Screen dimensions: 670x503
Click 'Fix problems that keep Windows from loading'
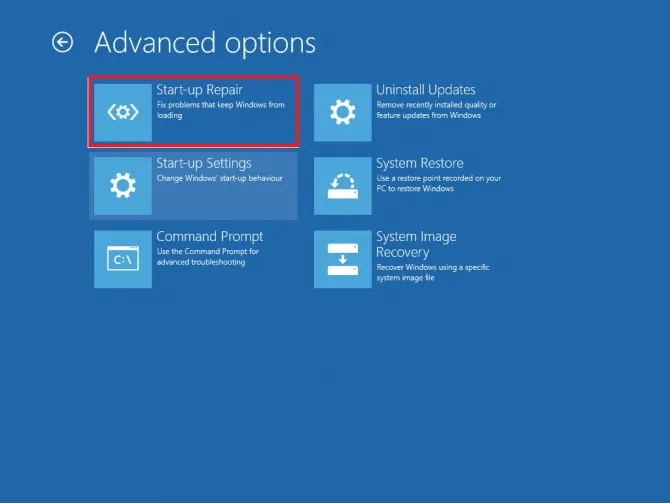(220, 110)
